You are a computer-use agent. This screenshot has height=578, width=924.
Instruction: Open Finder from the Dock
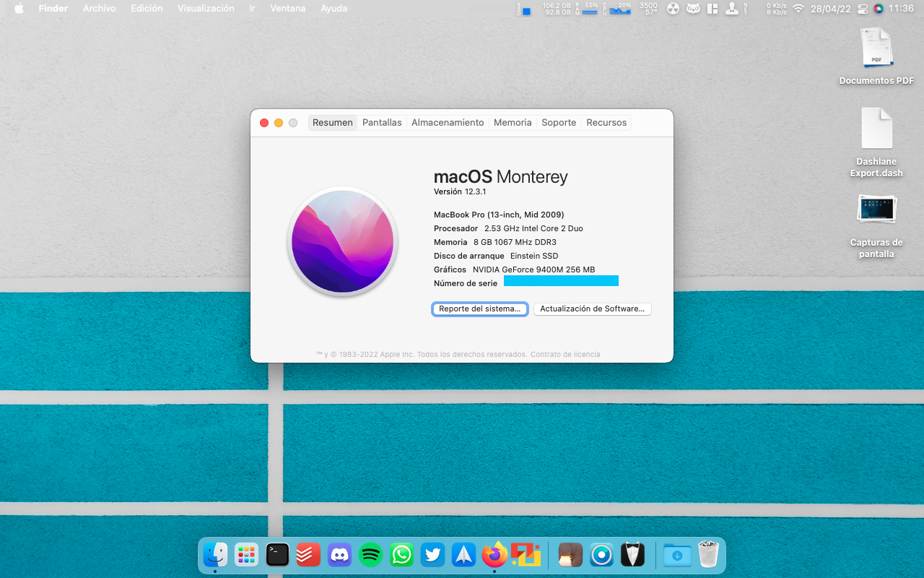[x=215, y=555]
